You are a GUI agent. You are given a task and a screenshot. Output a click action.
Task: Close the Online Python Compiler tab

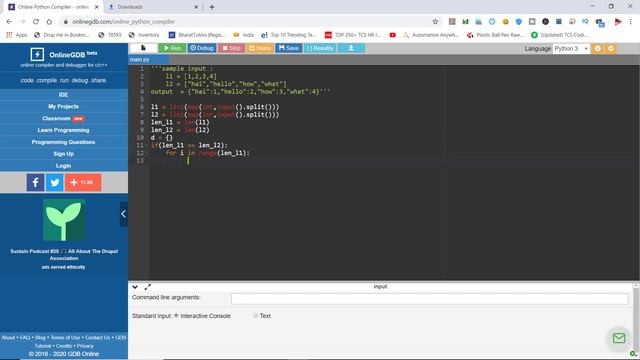(x=97, y=7)
